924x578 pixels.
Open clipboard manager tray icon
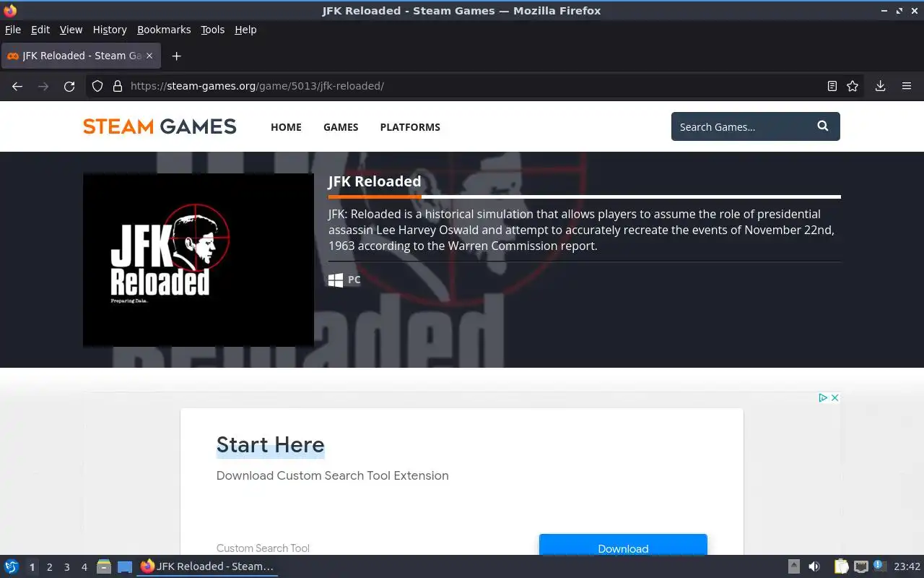point(841,566)
